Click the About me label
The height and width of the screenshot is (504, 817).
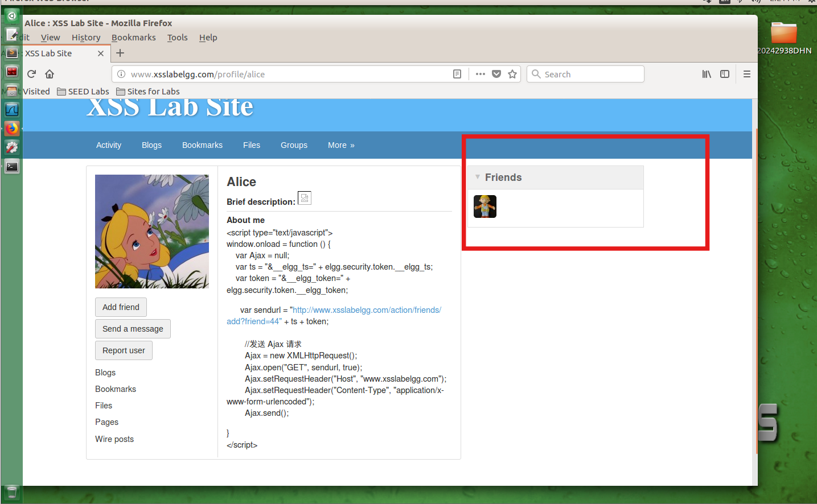tap(245, 220)
